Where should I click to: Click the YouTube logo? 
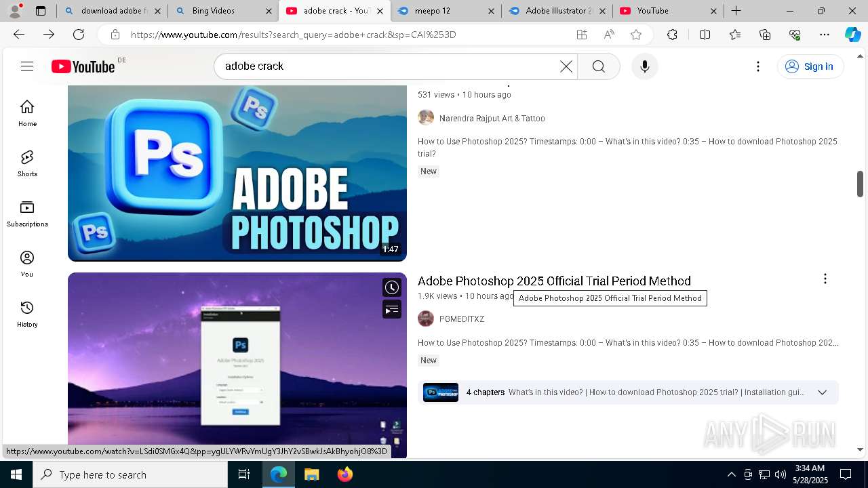[x=83, y=66]
